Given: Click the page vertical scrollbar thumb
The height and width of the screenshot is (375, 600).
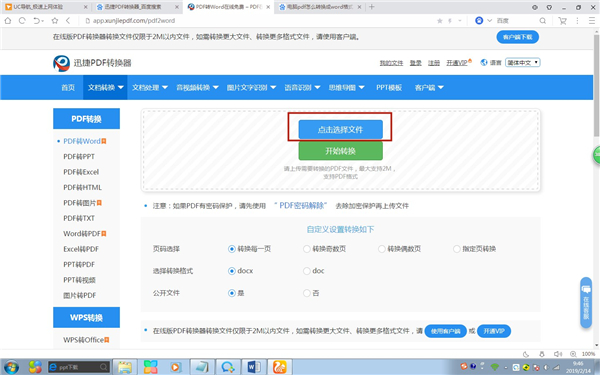Looking at the screenshot, I should [596, 85].
